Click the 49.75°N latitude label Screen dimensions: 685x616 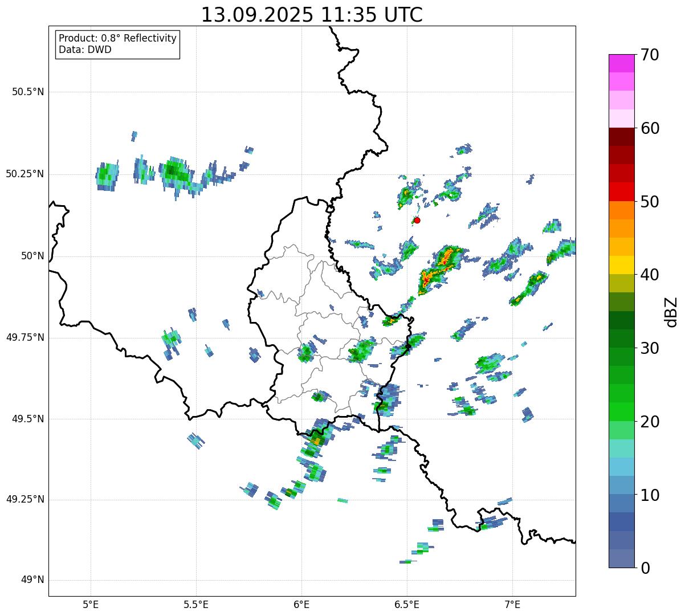tap(25, 337)
